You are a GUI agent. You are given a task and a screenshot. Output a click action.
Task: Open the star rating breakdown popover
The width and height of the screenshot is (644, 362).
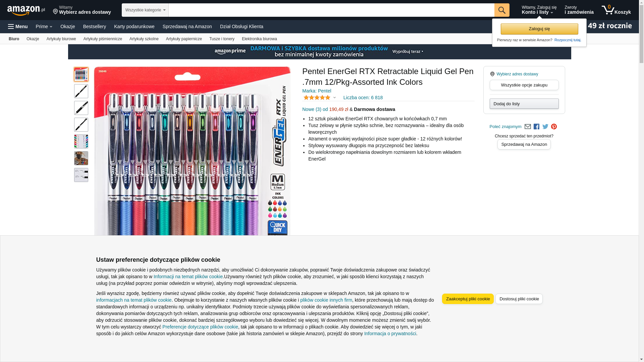pyautogui.click(x=320, y=98)
